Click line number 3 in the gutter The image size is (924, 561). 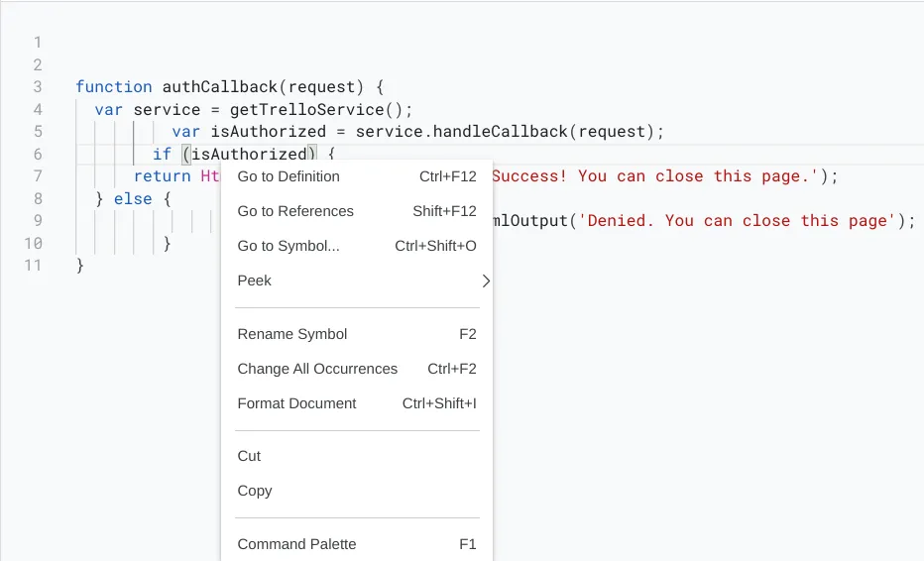click(38, 87)
